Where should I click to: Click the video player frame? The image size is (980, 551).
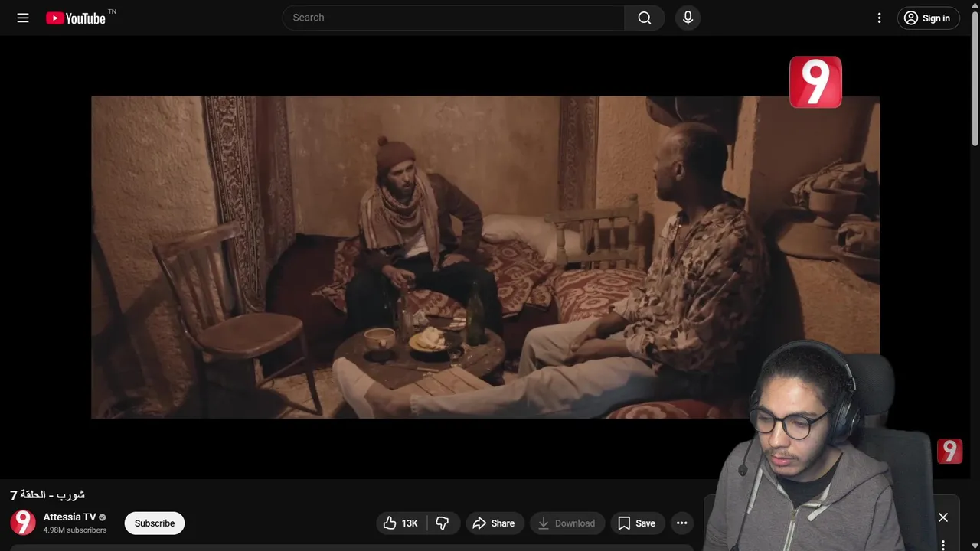tap(485, 257)
